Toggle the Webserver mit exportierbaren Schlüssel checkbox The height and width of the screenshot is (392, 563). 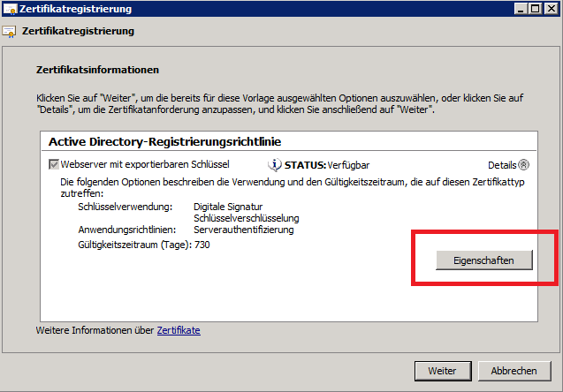tap(54, 164)
